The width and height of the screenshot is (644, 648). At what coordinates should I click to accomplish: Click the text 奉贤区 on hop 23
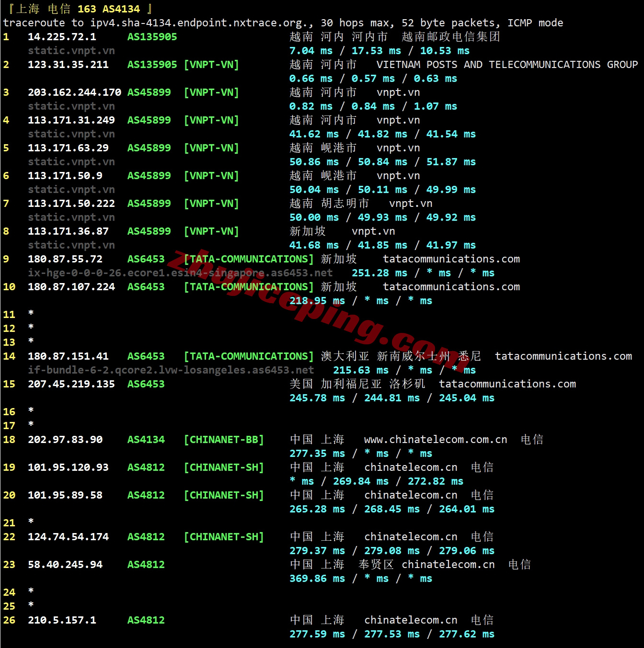pyautogui.click(x=376, y=565)
